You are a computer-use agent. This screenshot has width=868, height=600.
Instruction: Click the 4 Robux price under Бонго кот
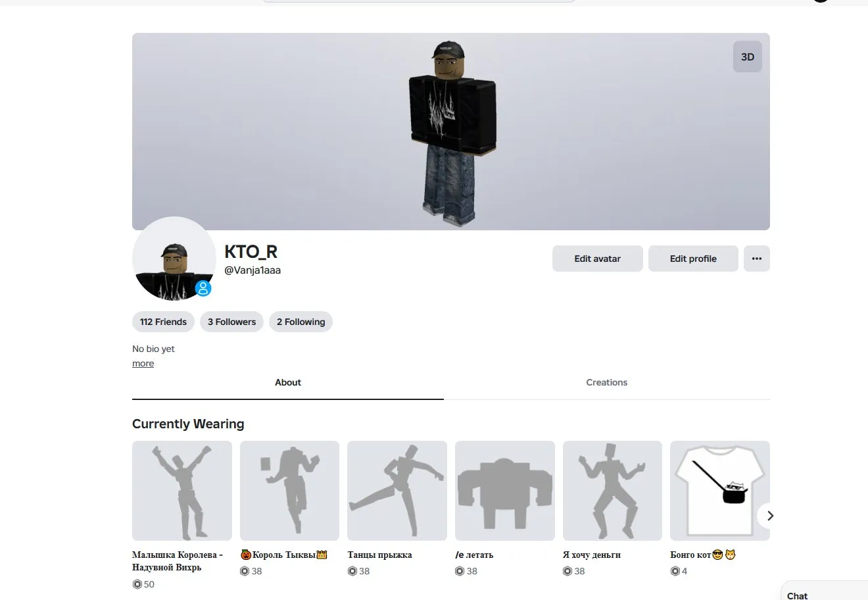pyautogui.click(x=679, y=571)
